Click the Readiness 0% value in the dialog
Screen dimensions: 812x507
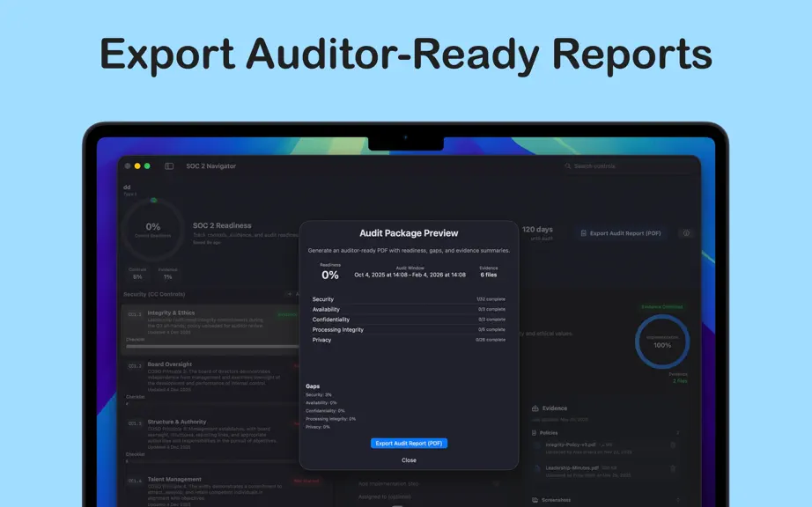(x=330, y=276)
